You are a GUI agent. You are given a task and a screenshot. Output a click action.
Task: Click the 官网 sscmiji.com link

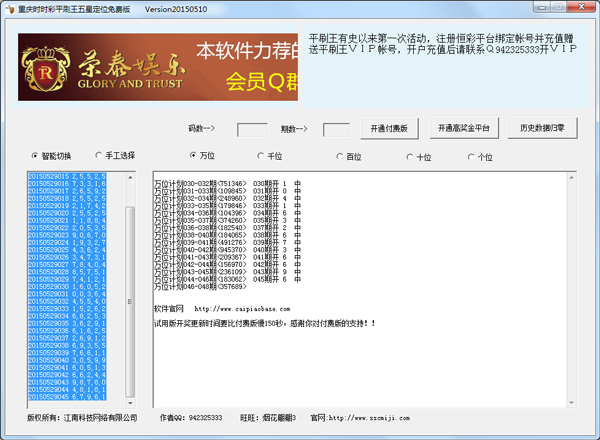360,418
